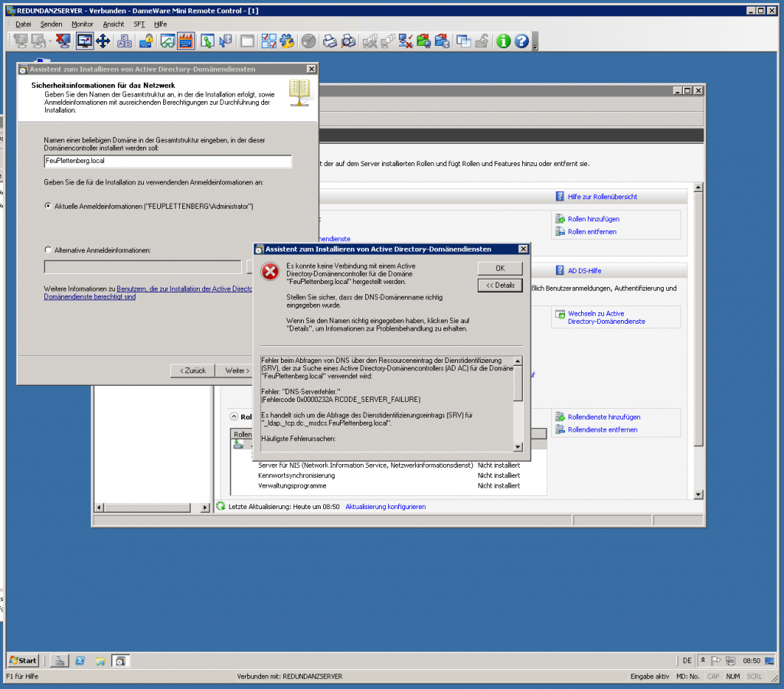The width and height of the screenshot is (784, 689).
Task: Open Rollen hinzufügen link
Action: 593,219
